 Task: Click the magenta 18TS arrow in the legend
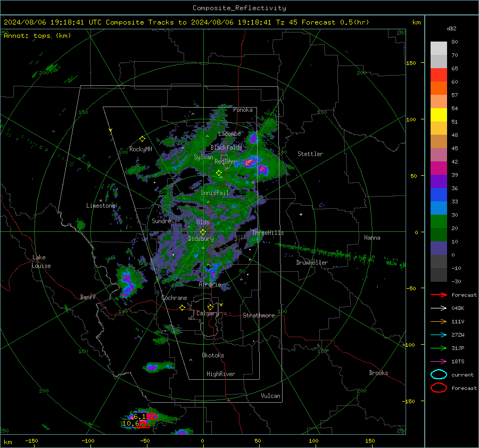[439, 362]
